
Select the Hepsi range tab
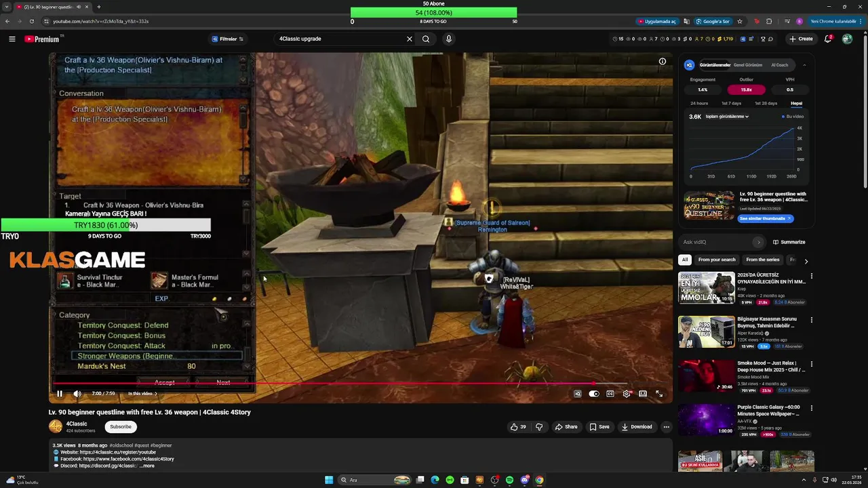tap(796, 103)
